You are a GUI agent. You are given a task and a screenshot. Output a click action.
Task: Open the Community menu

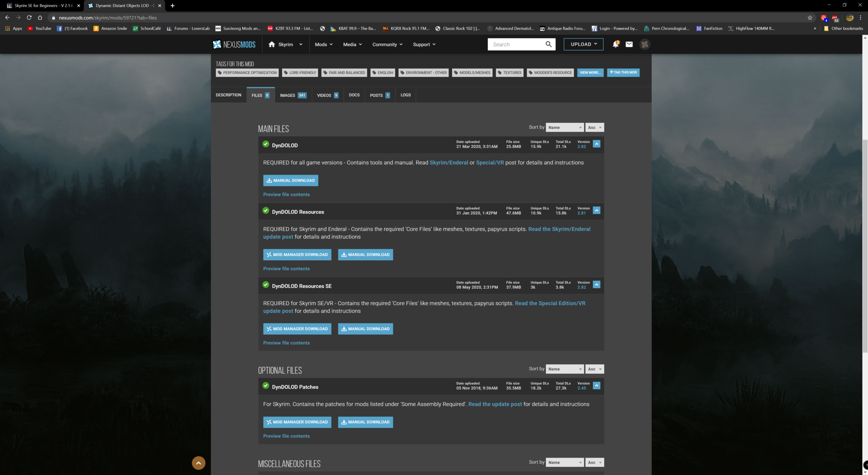[387, 44]
